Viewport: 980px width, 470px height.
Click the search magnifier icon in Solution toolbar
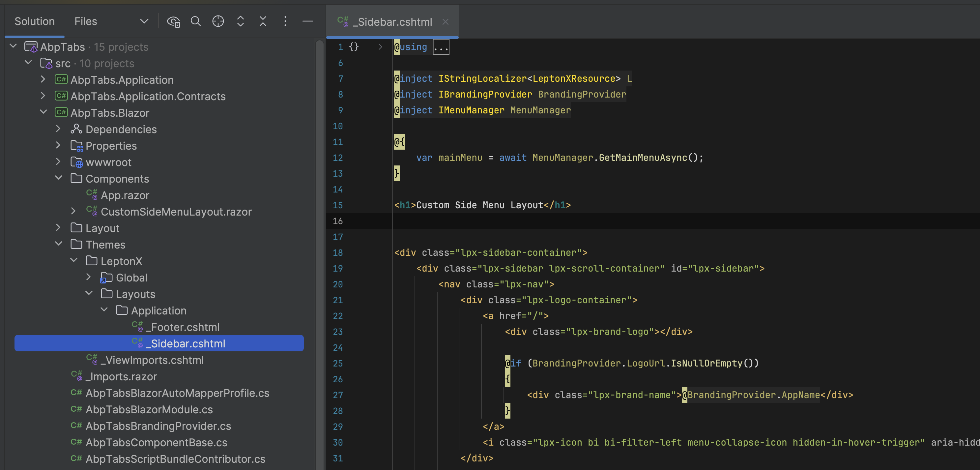[x=195, y=21]
